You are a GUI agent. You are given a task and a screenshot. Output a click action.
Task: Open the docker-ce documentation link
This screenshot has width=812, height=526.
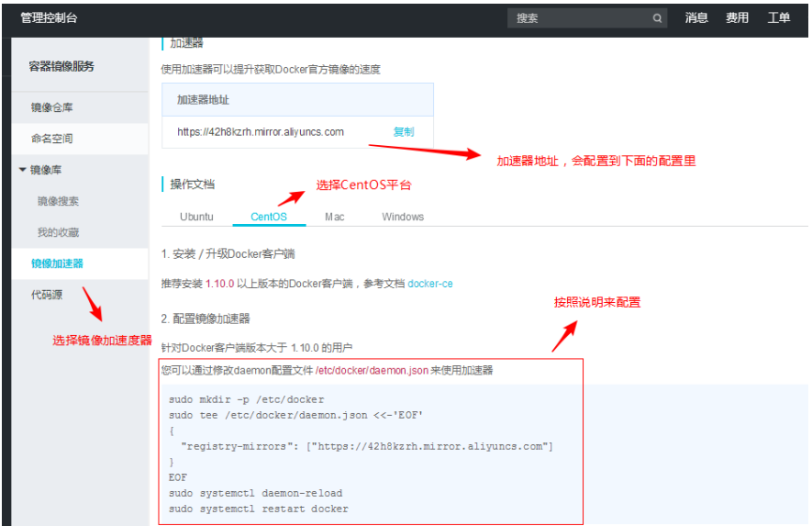pyautogui.click(x=429, y=284)
